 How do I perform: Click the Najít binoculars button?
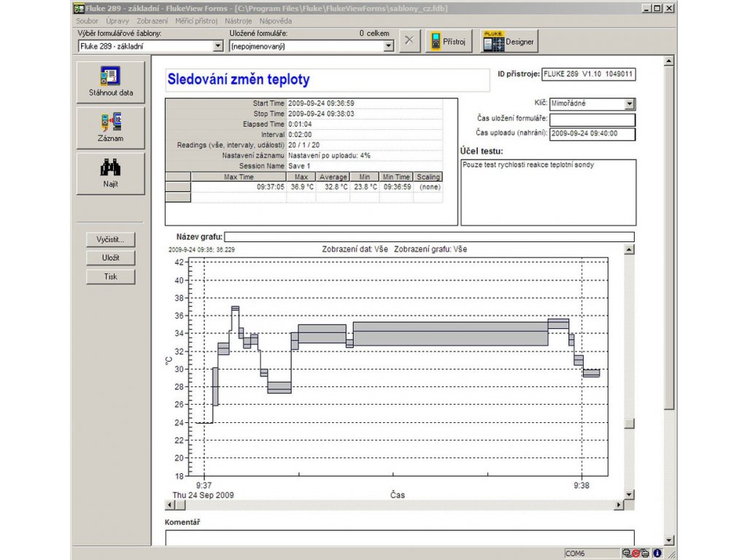(111, 174)
